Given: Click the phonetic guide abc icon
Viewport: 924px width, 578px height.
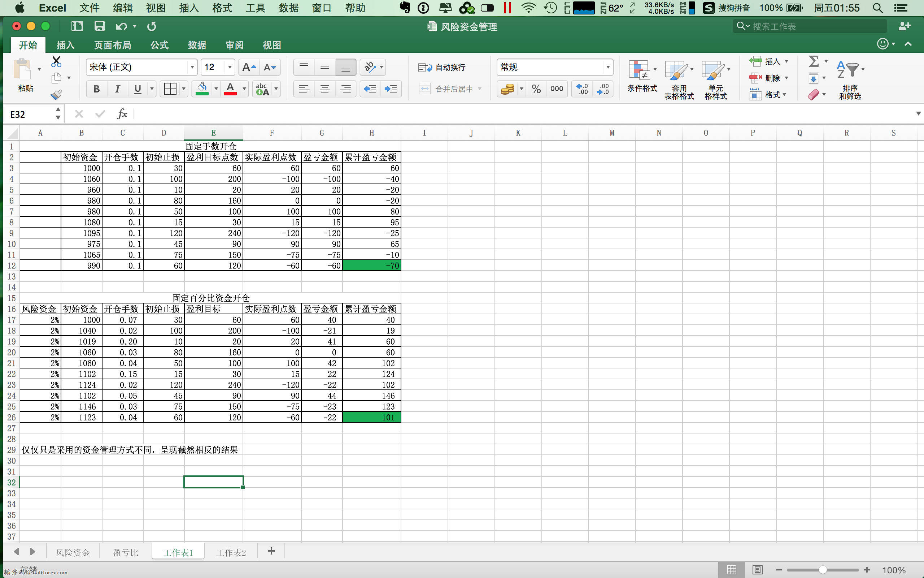Looking at the screenshot, I should click(x=262, y=89).
